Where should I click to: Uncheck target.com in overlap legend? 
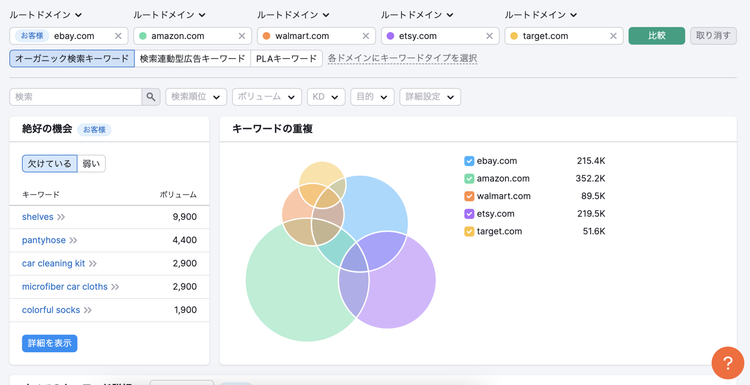[469, 231]
